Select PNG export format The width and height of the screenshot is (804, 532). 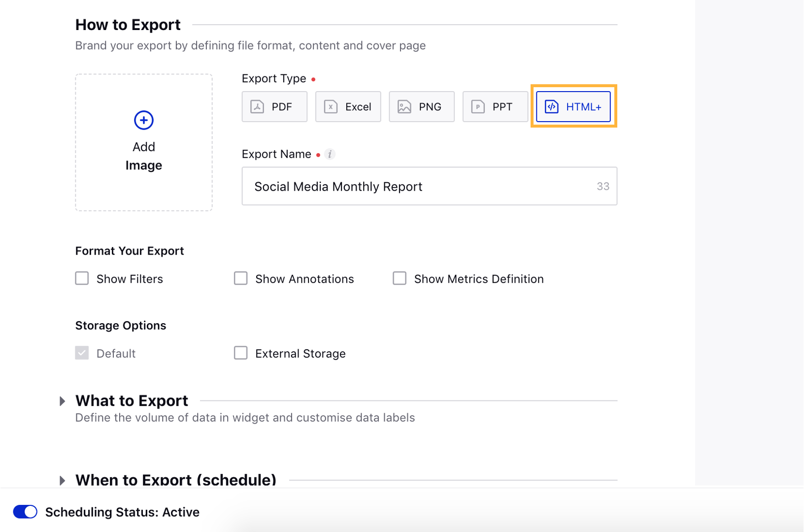(421, 107)
